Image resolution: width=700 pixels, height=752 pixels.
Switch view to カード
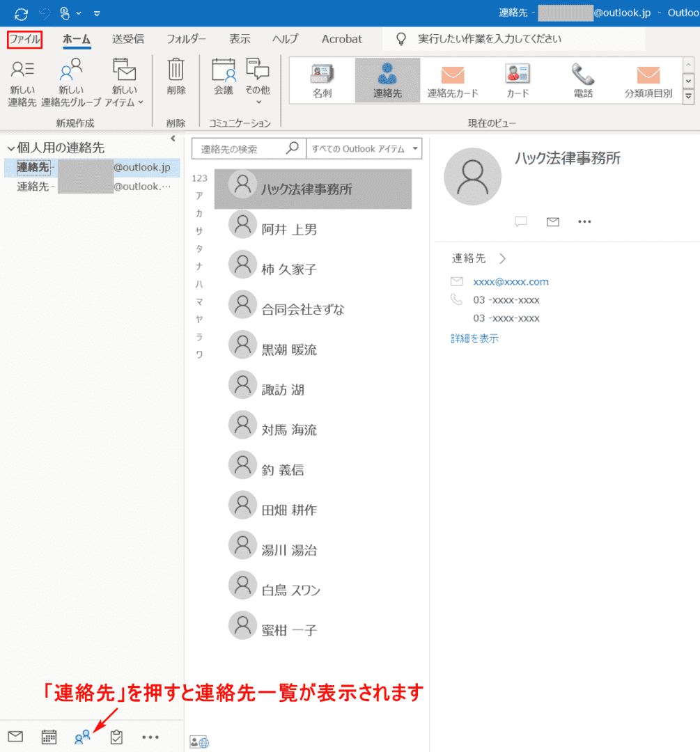518,80
